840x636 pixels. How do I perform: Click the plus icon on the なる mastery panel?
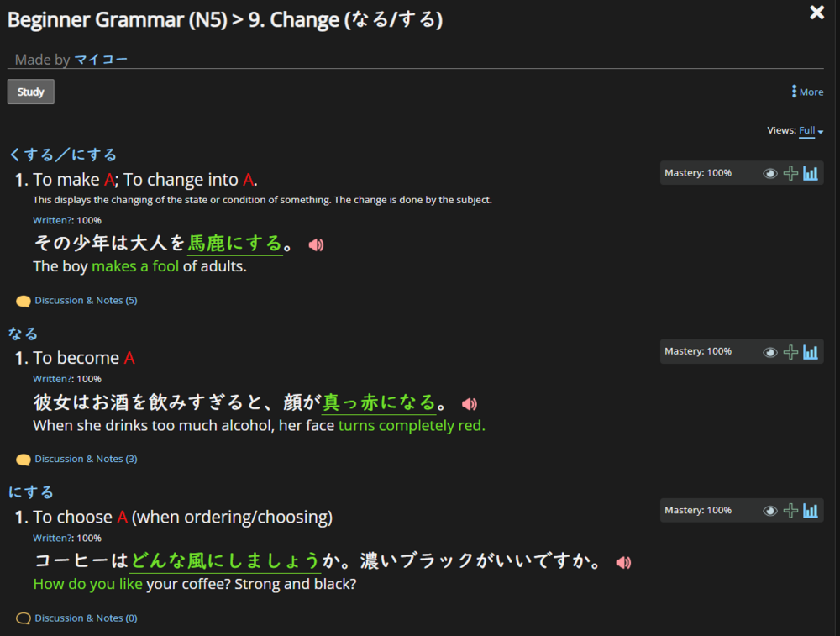pyautogui.click(x=790, y=351)
